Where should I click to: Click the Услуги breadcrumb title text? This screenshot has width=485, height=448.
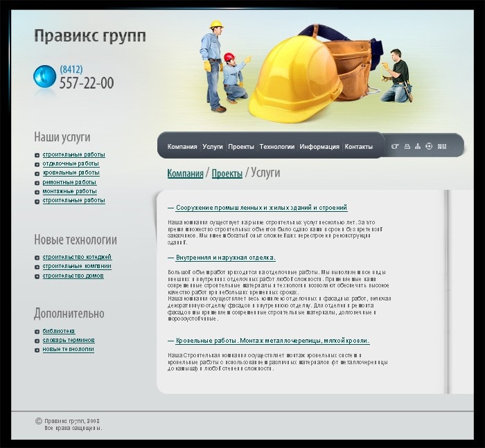(265, 172)
